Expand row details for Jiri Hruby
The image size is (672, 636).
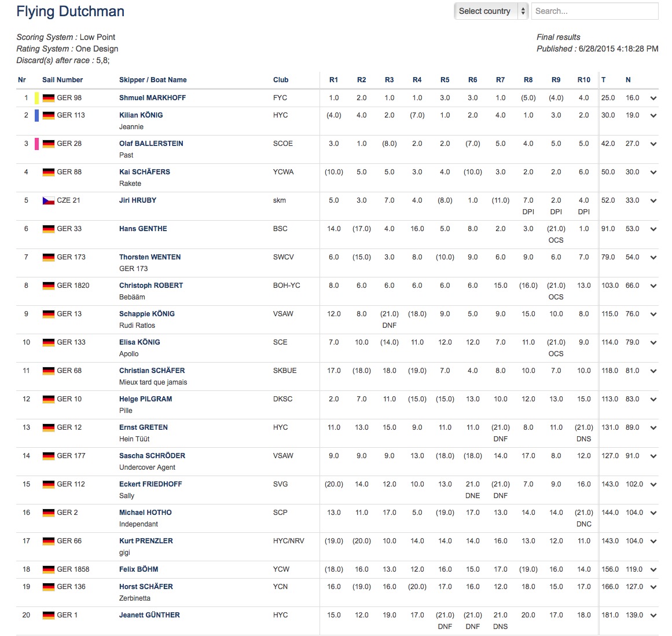[653, 201]
